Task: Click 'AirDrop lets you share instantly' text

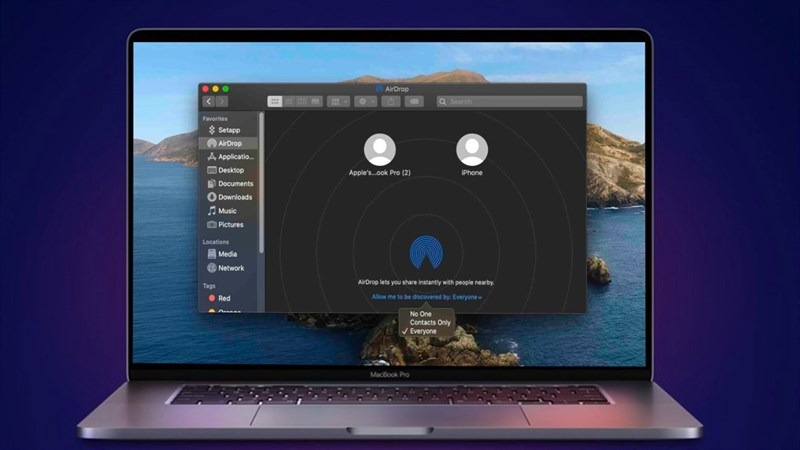Action: point(426,282)
